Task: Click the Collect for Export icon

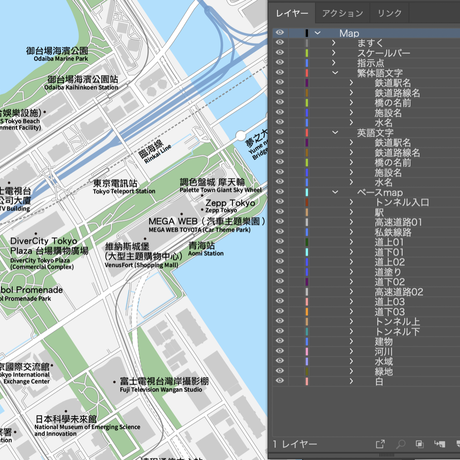Action: tap(380, 444)
